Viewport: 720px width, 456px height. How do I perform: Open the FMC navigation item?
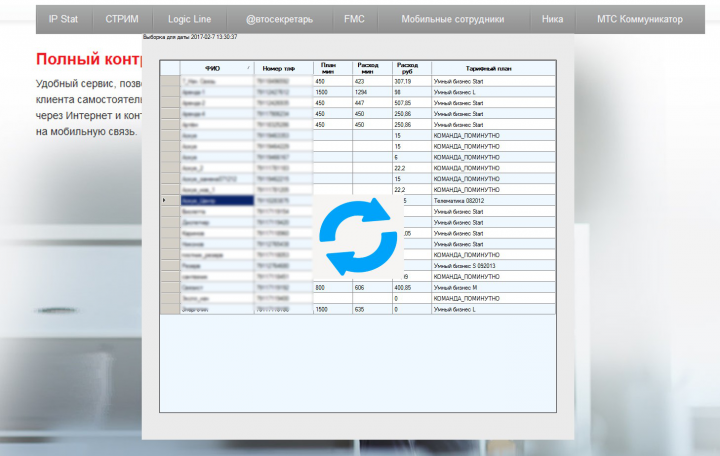pyautogui.click(x=354, y=19)
